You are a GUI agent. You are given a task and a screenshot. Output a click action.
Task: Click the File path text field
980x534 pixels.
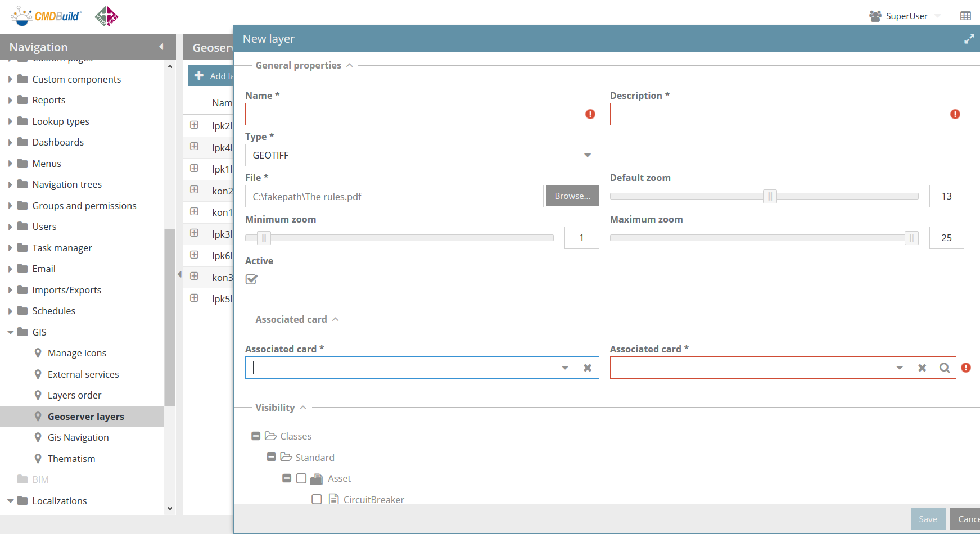point(394,196)
